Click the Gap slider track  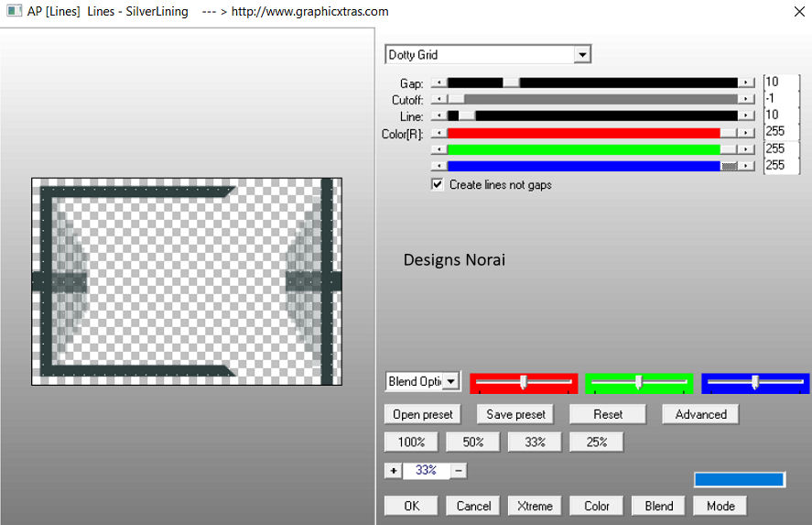point(592,83)
